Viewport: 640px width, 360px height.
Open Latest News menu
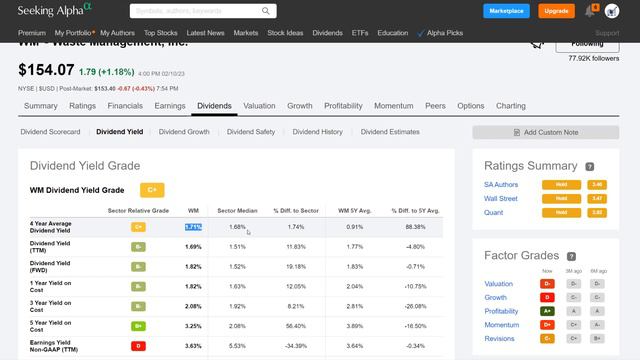coord(205,33)
